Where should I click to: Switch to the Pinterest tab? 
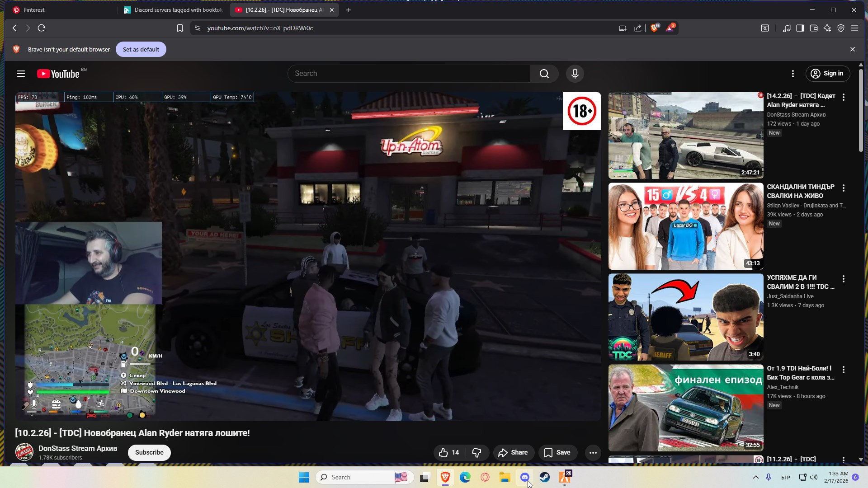pos(62,10)
